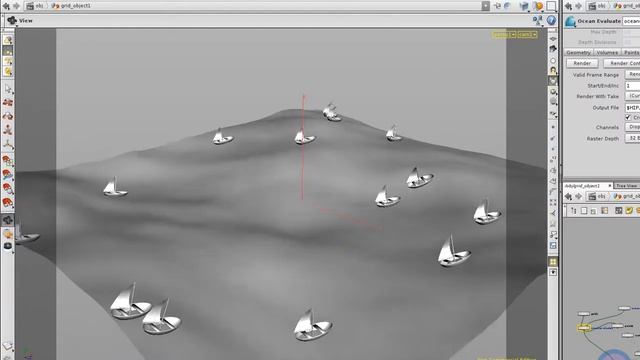Click the Start/End/Inc first value field
The height and width of the screenshot is (360, 640).
click(633, 86)
